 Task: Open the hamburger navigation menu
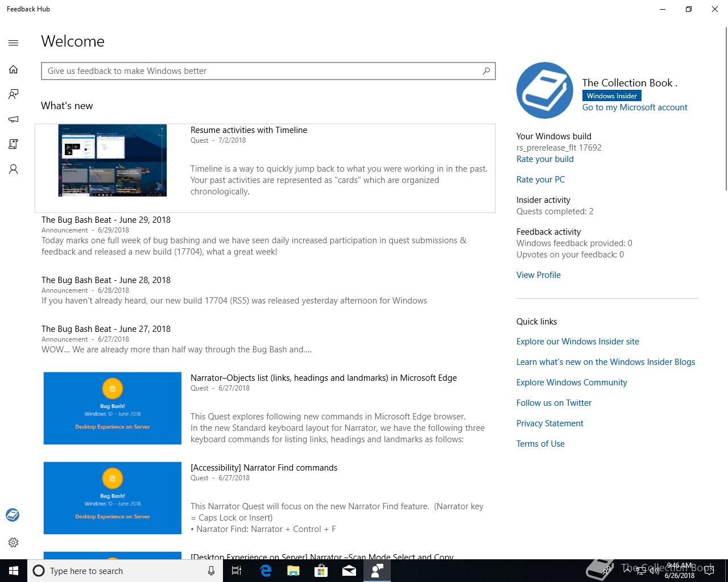[x=14, y=43]
